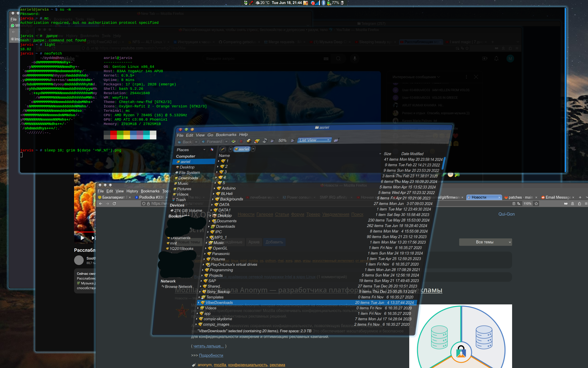Viewport: 588px width, 368px height.
Task: Click the конфиденциальность tag link
Action: pyautogui.click(x=248, y=365)
